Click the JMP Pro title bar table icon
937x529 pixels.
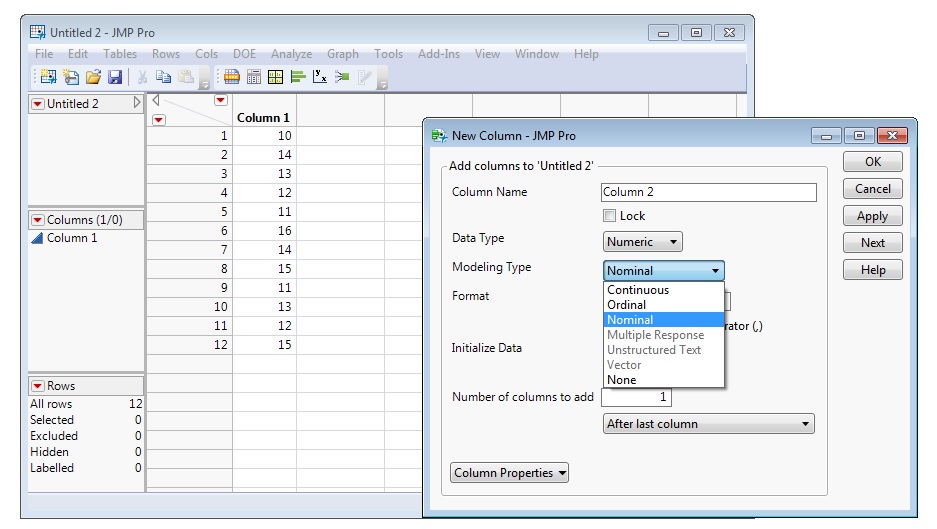pyautogui.click(x=38, y=32)
